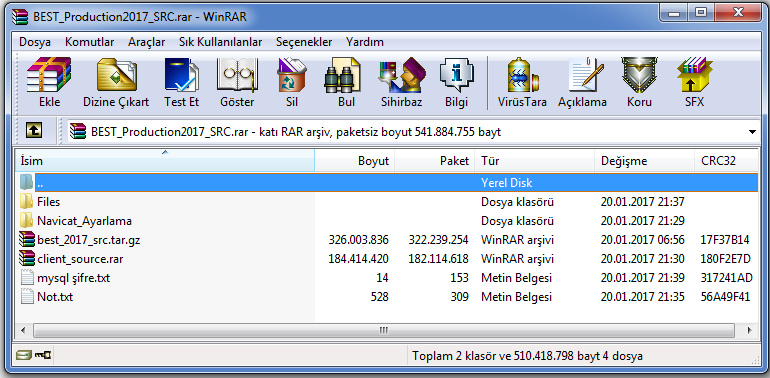Viewport: 770px width, 378px height.
Task: Open the Seçenekler menu
Action: [303, 42]
